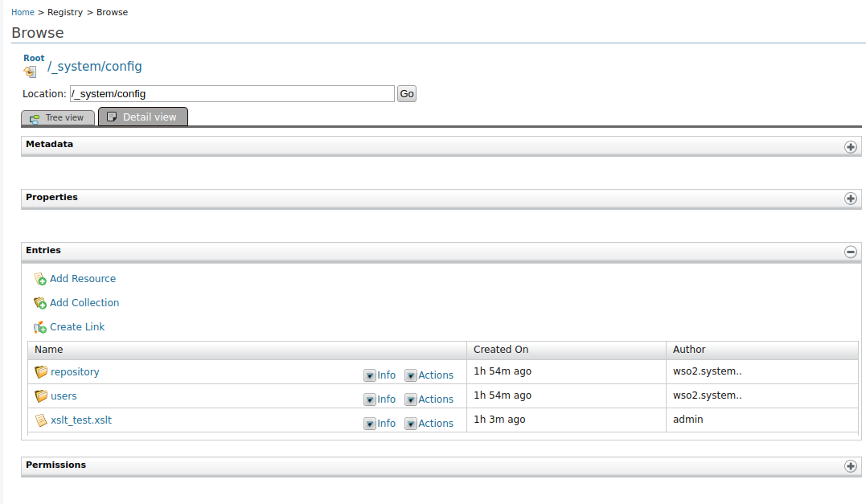Click the Add Resource icon
866x504 pixels.
pos(39,278)
